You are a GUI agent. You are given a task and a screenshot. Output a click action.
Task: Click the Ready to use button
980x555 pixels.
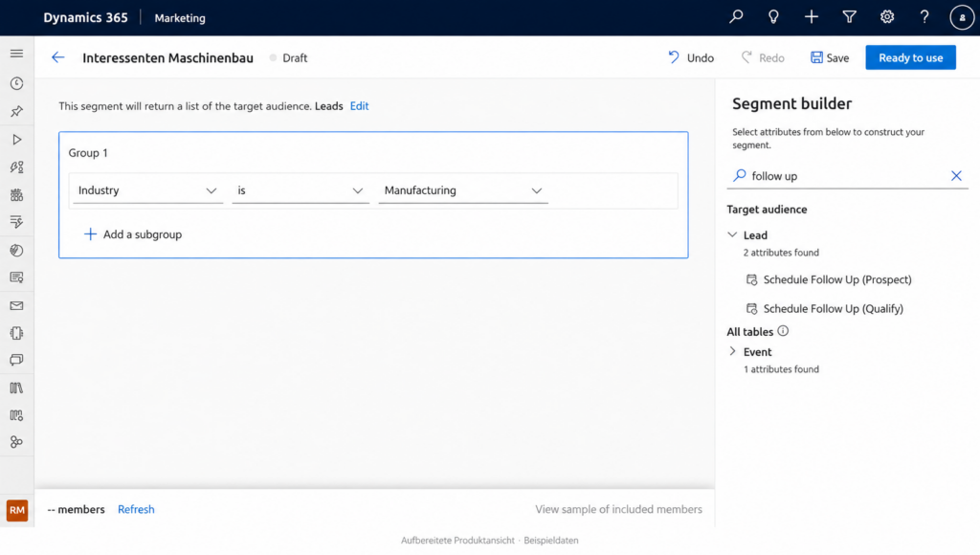[x=911, y=57]
